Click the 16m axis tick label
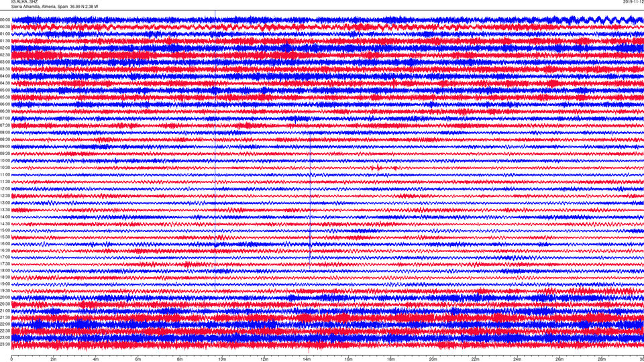The image size is (644, 362). (349, 359)
